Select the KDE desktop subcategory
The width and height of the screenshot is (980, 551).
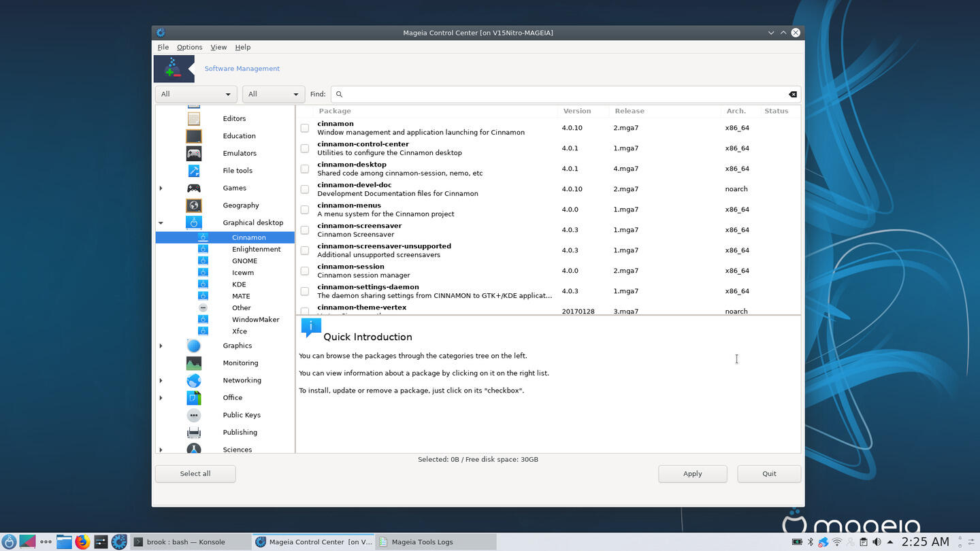pyautogui.click(x=239, y=284)
